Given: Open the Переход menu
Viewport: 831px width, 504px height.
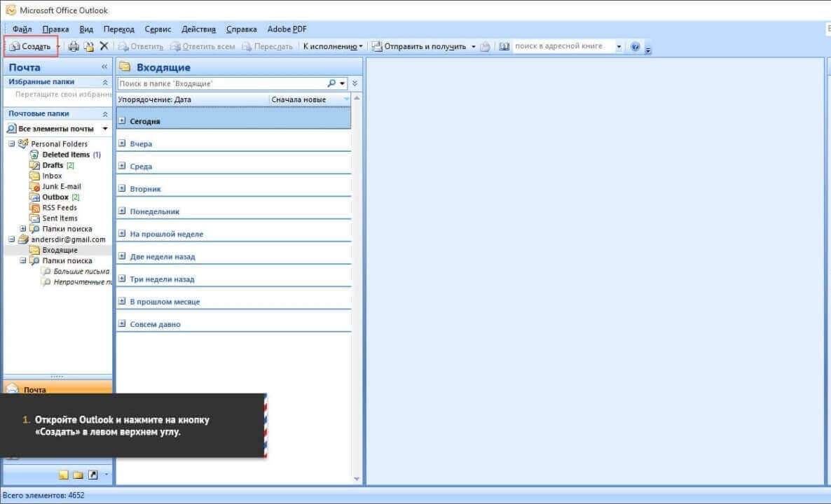Looking at the screenshot, I should 118,29.
